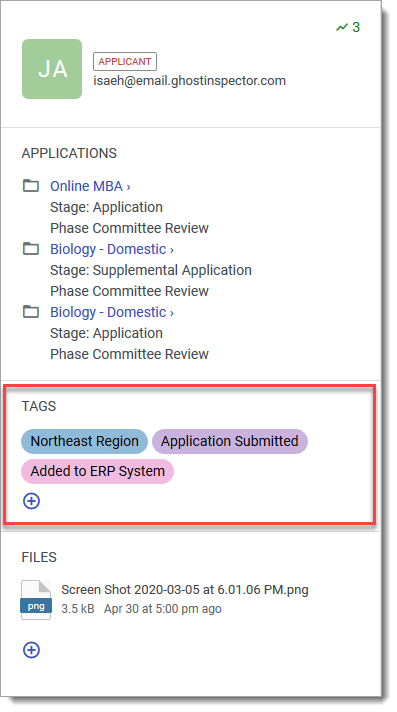The image size is (397, 712).
Task: Click the green trend activity icon
Action: pos(342,27)
